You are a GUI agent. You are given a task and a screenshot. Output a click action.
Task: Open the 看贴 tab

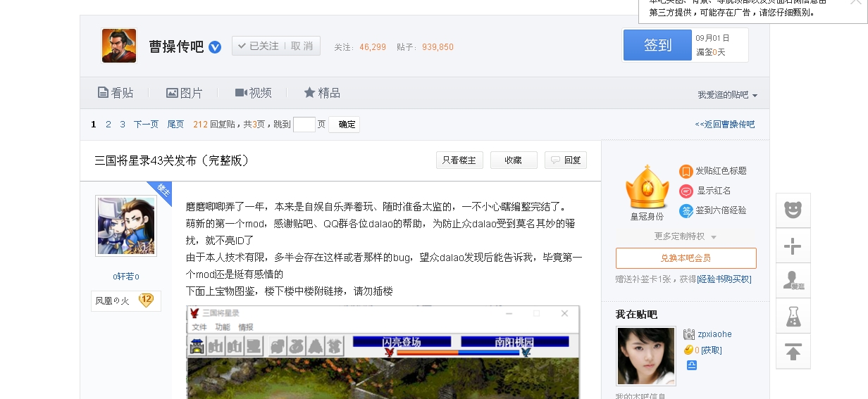pyautogui.click(x=115, y=93)
